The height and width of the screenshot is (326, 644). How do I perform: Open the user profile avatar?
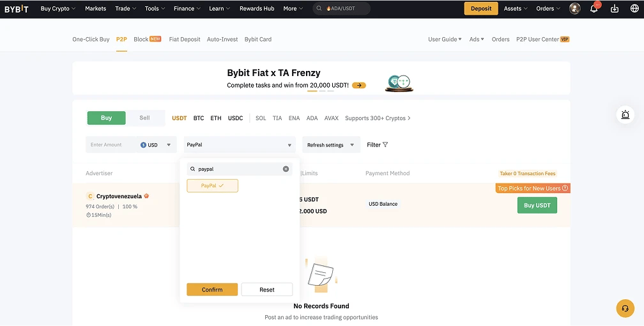click(x=575, y=8)
